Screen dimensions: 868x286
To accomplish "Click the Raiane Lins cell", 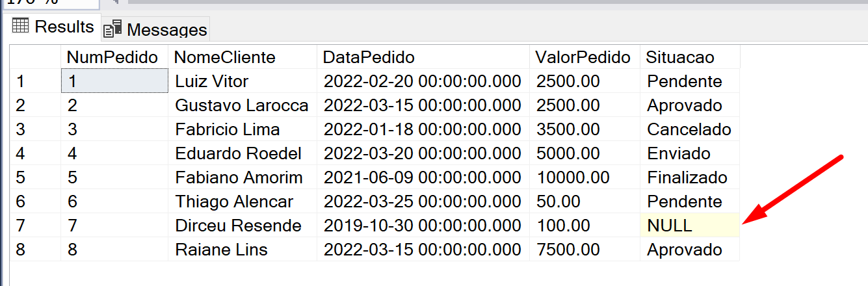I will pos(242,250).
